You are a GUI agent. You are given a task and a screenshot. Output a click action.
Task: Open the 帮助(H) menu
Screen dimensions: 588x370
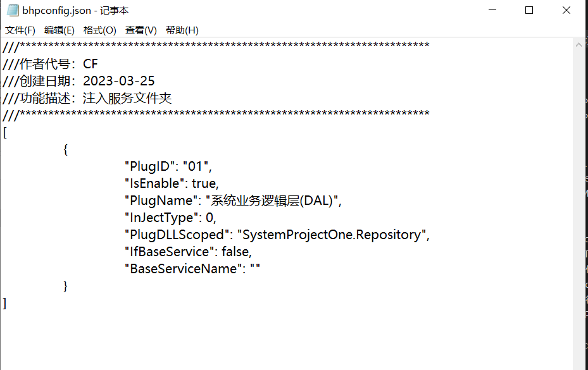pos(182,30)
